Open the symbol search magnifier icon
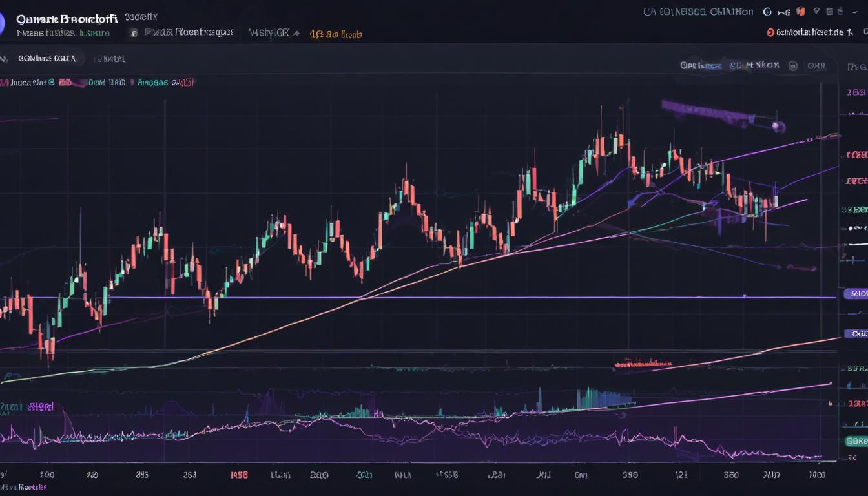 coord(767,12)
